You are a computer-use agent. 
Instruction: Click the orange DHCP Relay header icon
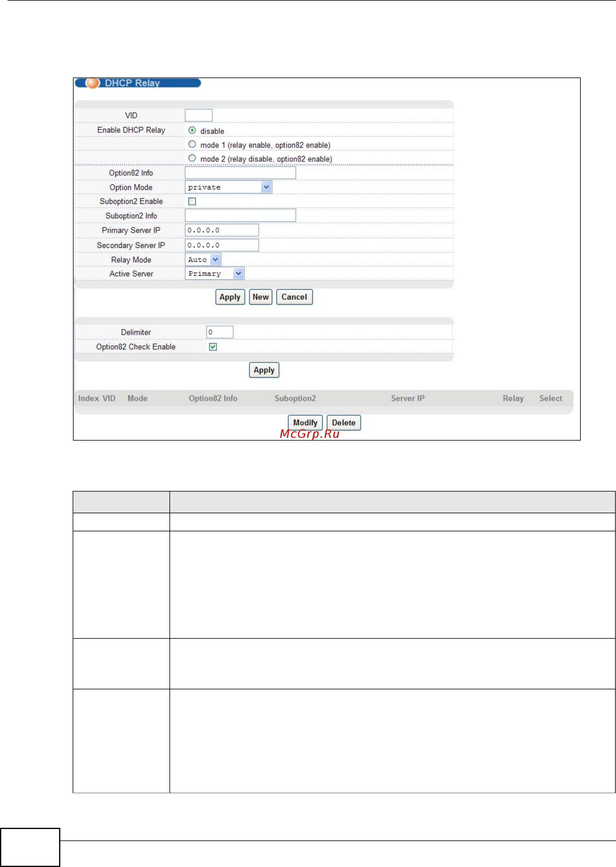pos(92,83)
